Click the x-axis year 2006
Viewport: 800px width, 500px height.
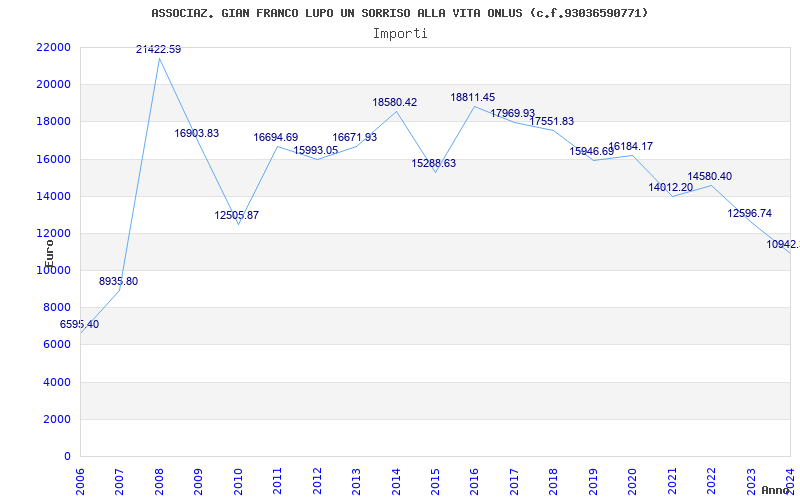(81, 480)
